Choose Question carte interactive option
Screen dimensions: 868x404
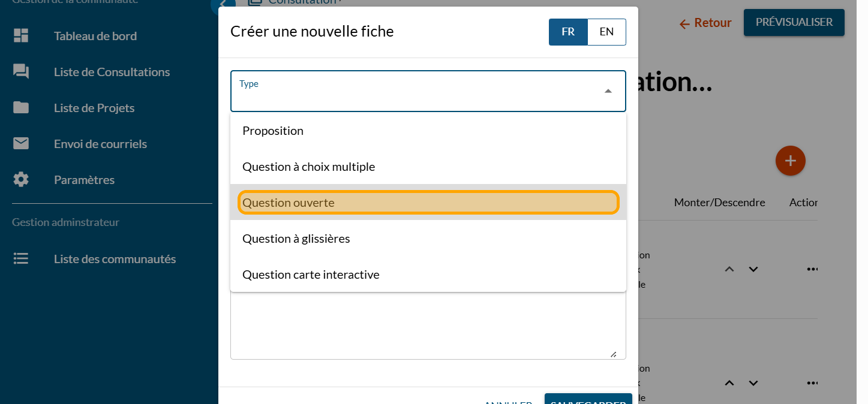(x=311, y=275)
